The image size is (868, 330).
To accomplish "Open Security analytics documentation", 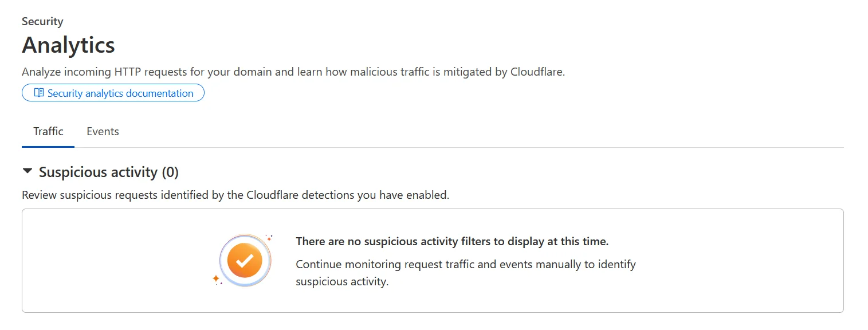I will coord(113,93).
